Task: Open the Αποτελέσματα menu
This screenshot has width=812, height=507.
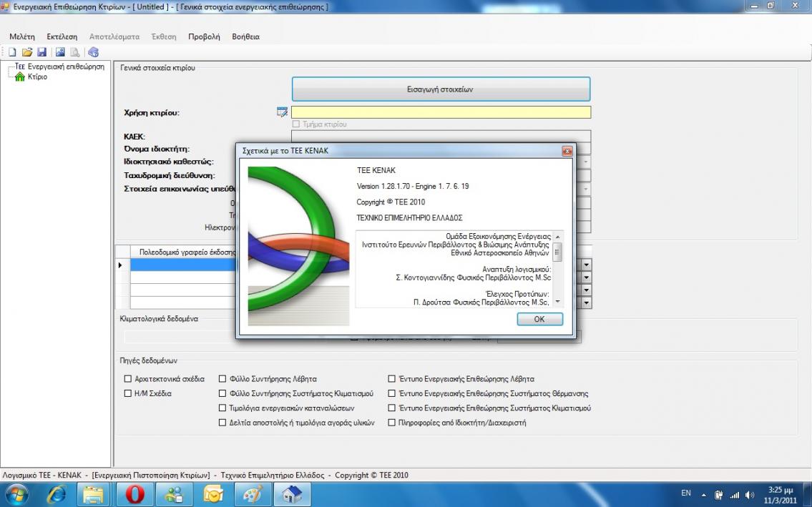Action: click(114, 36)
